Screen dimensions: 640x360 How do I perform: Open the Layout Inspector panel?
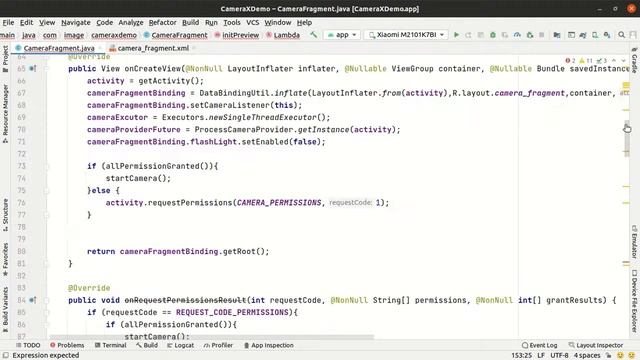(x=596, y=345)
